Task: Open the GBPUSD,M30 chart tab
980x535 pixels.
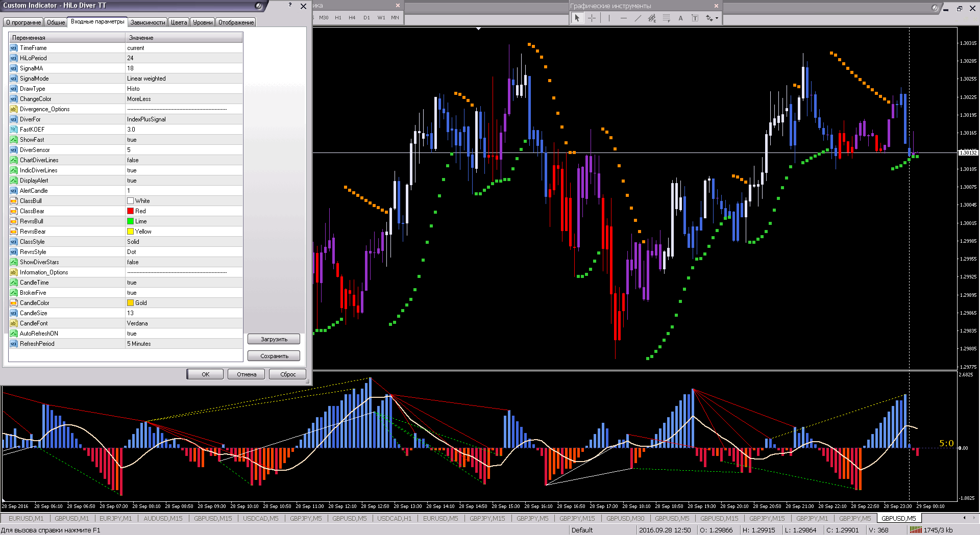Action: 625,518
